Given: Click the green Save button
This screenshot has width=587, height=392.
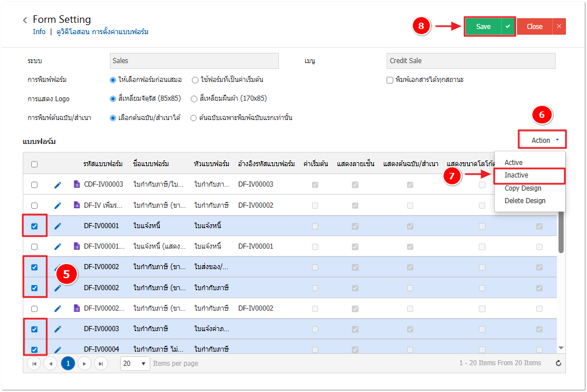Looking at the screenshot, I should click(483, 27).
